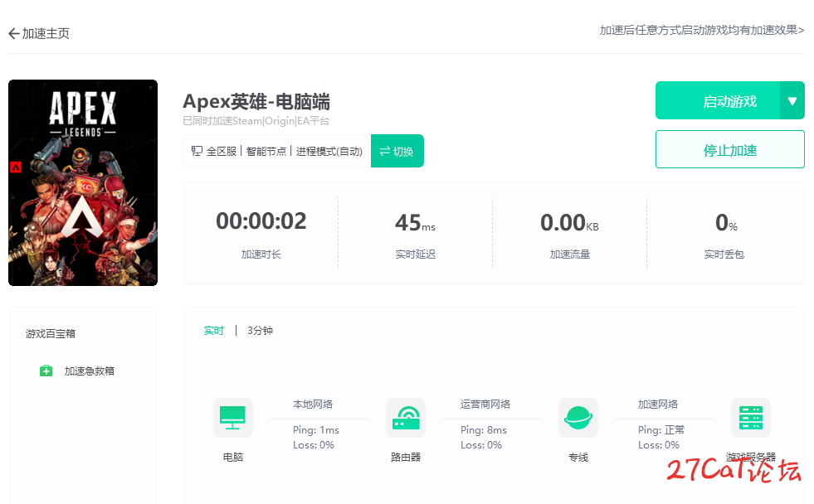Click the Ping: 1ms local network value
This screenshot has height=504, width=814.
316,430
